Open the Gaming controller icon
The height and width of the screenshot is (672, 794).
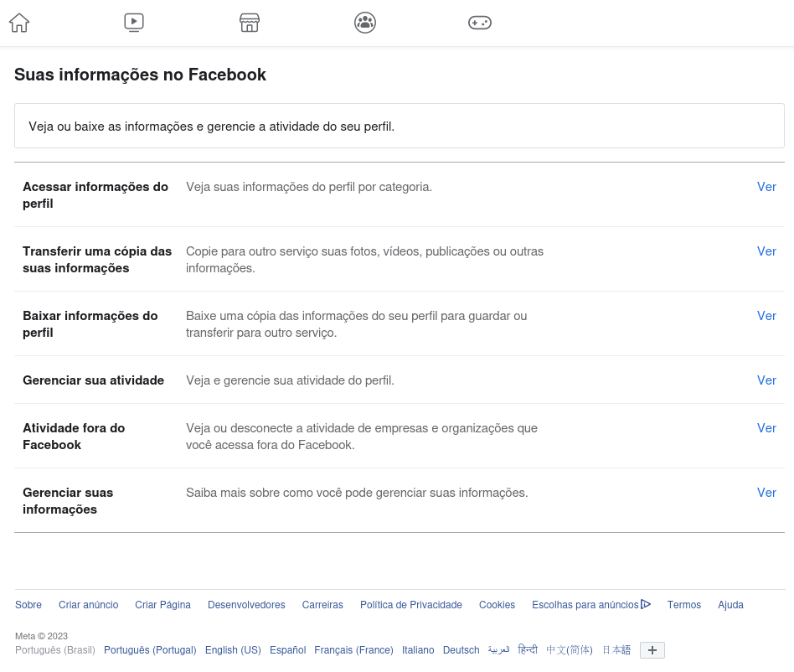pos(480,23)
